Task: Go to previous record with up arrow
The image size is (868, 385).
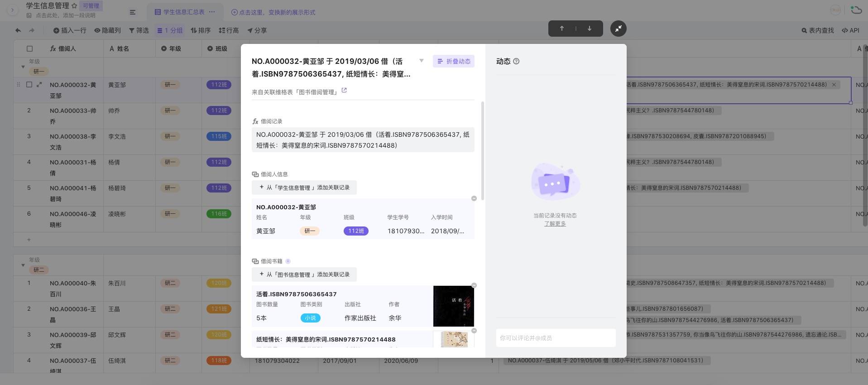Action: pos(562,29)
